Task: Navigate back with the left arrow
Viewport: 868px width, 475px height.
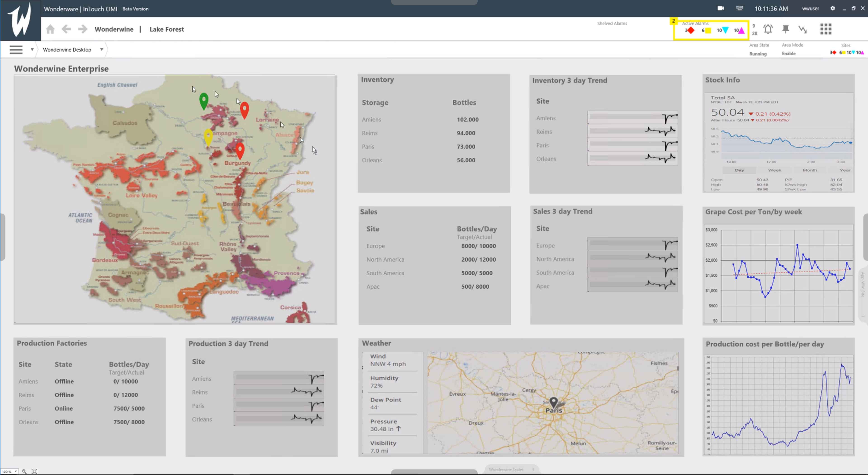Action: (x=66, y=29)
